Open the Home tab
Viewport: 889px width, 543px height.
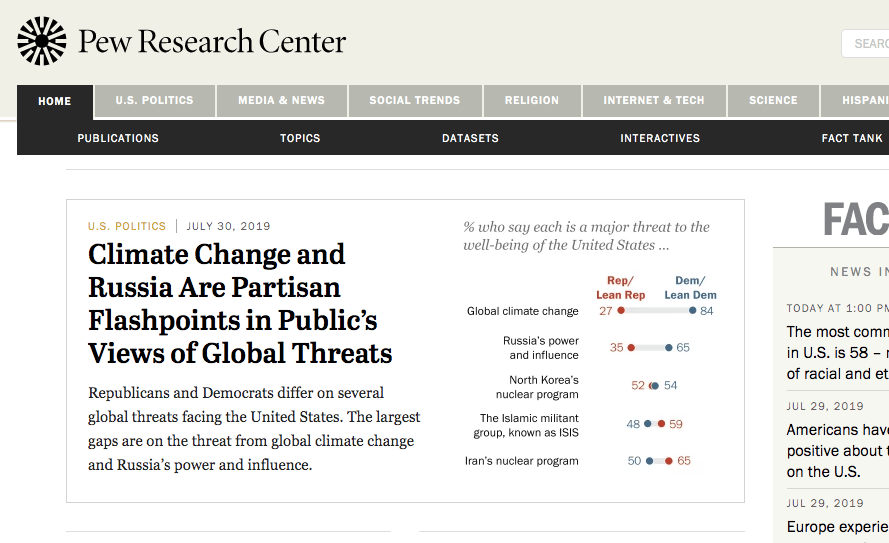(x=55, y=101)
